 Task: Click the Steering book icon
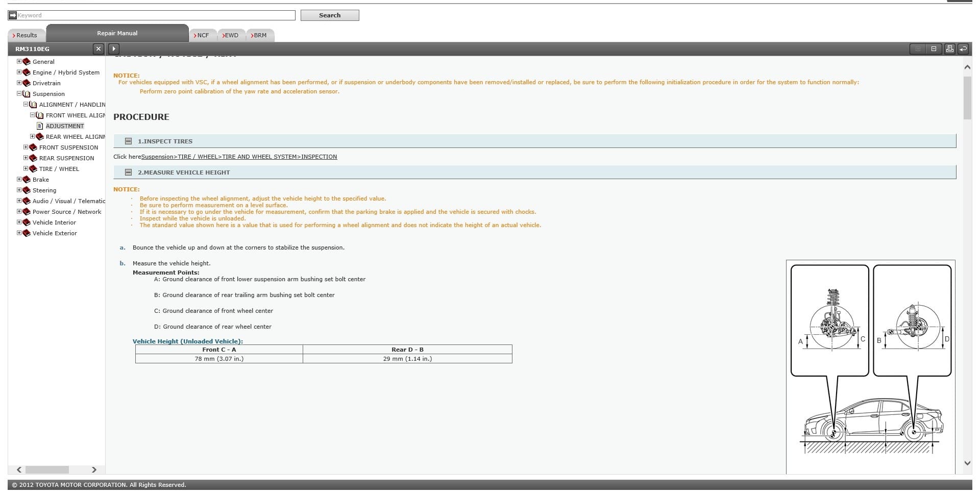click(x=27, y=190)
